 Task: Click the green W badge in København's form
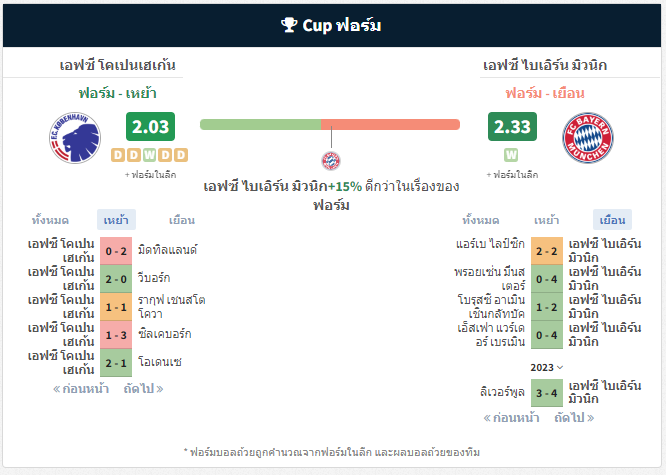click(150, 155)
